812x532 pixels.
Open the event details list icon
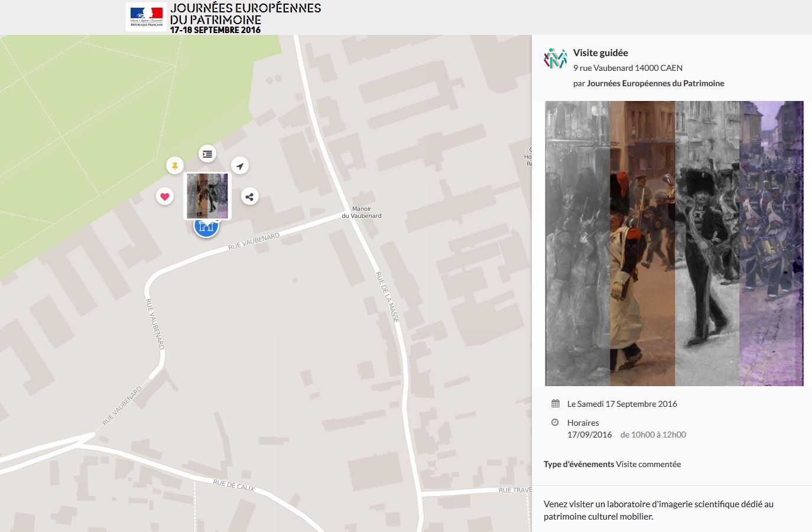tap(207, 154)
